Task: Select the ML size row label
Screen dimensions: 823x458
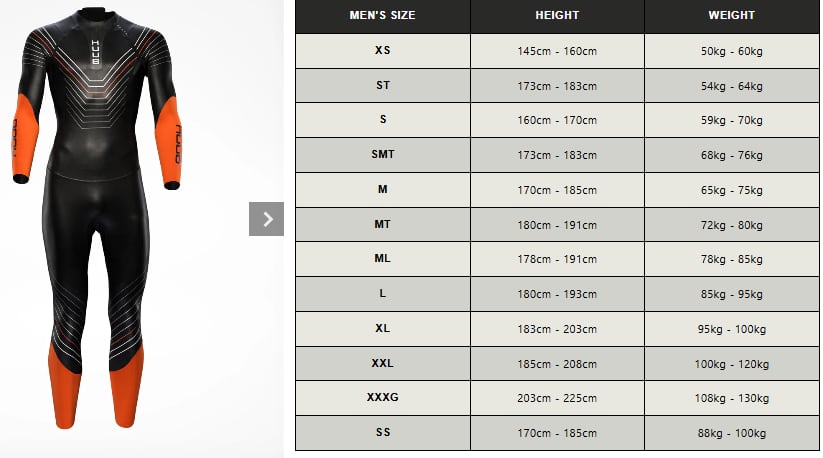Action: 382,259
